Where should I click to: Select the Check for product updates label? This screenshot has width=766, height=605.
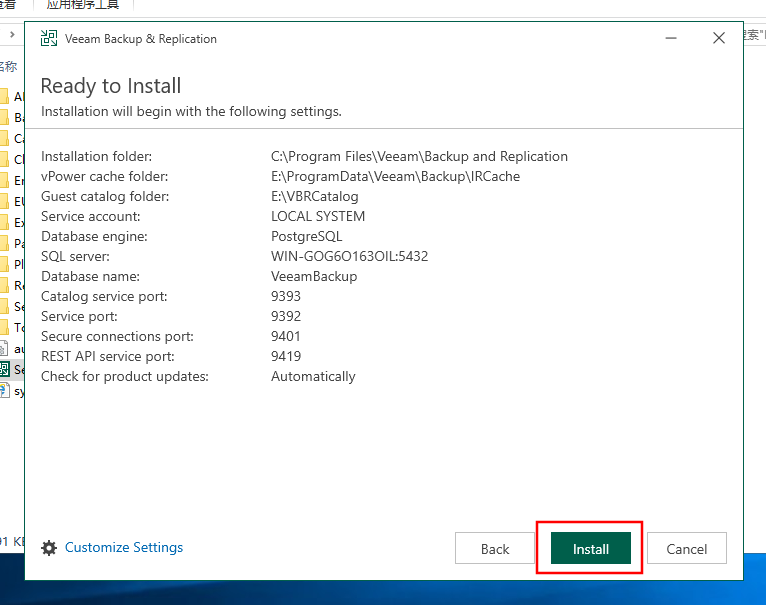pyautogui.click(x=125, y=377)
